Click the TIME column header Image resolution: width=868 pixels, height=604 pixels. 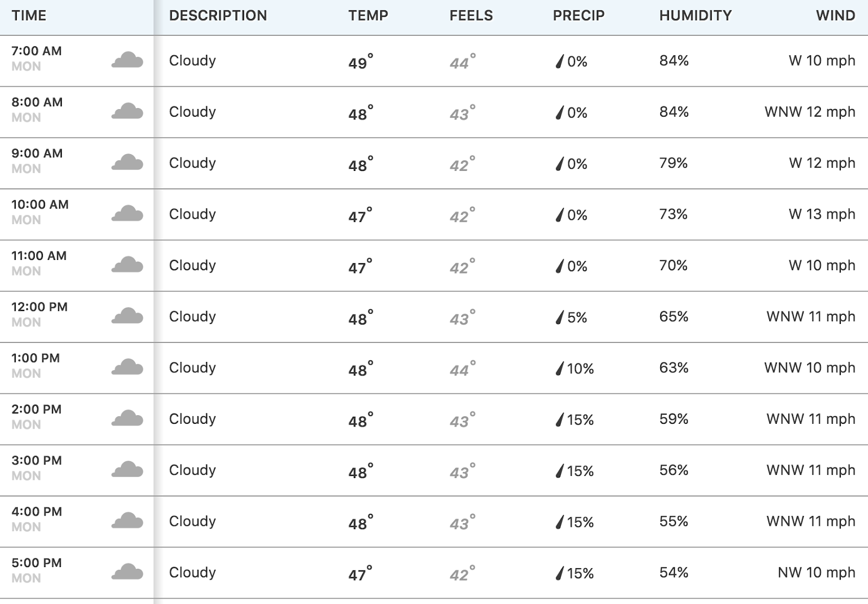click(x=29, y=16)
